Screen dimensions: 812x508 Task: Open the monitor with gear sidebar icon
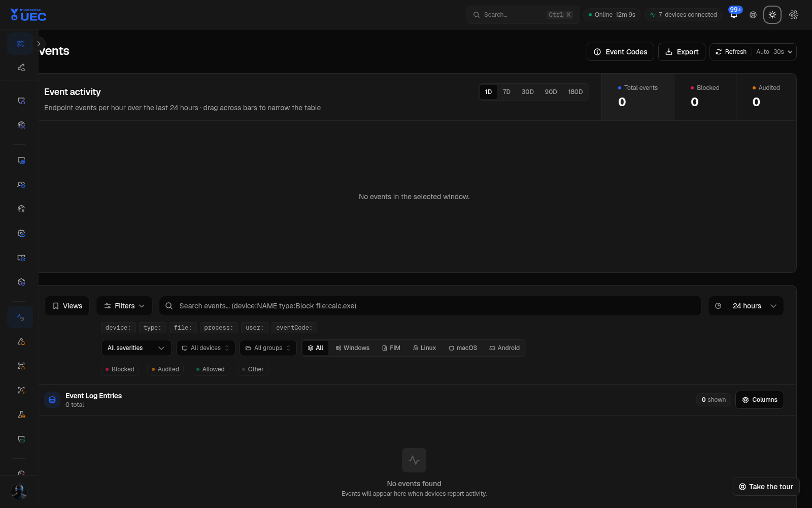[x=21, y=160]
